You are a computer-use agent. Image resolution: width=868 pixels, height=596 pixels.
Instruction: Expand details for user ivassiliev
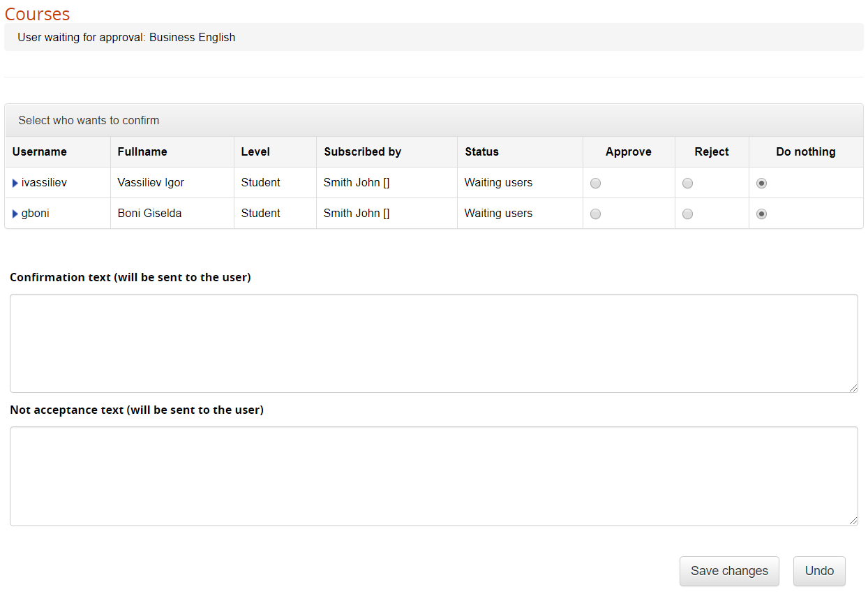(15, 183)
